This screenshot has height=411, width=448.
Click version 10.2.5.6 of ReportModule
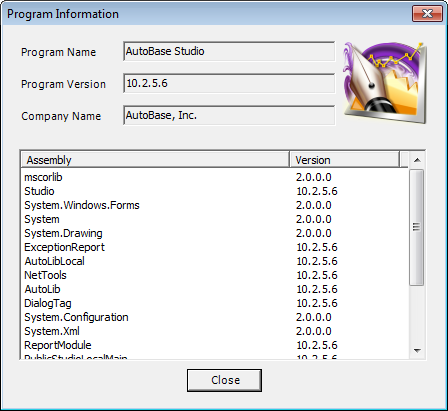[x=317, y=345]
